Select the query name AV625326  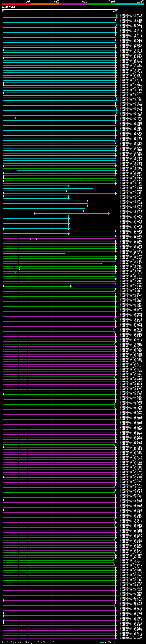tap(8, 7)
